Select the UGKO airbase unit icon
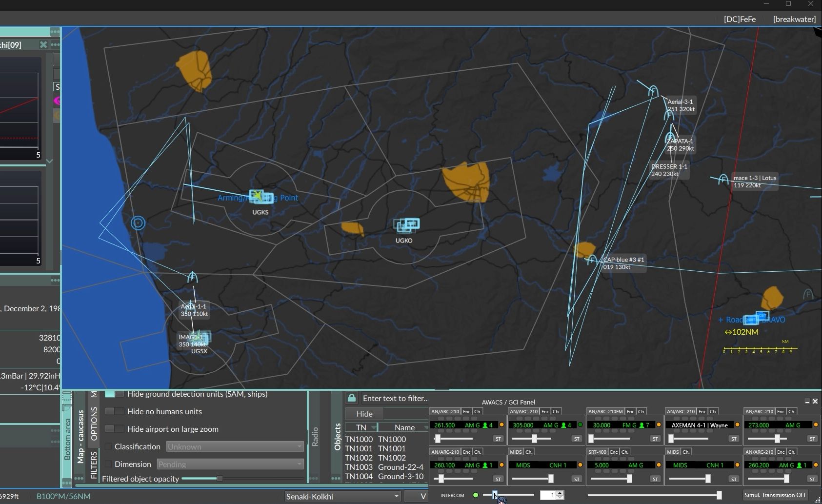The image size is (822, 504). coord(407,225)
